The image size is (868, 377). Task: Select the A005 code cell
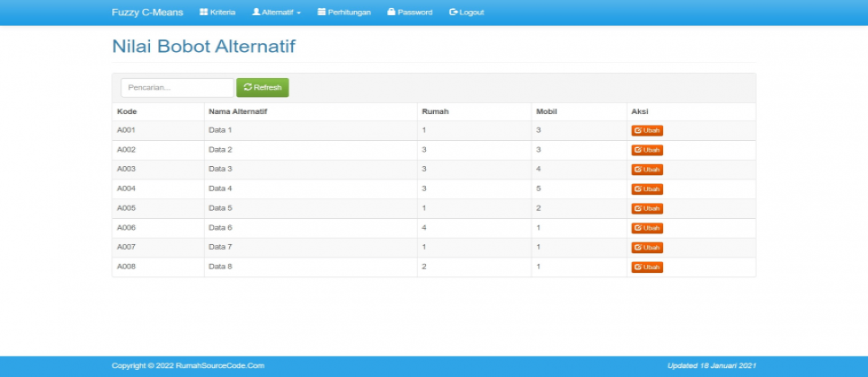[x=158, y=208]
